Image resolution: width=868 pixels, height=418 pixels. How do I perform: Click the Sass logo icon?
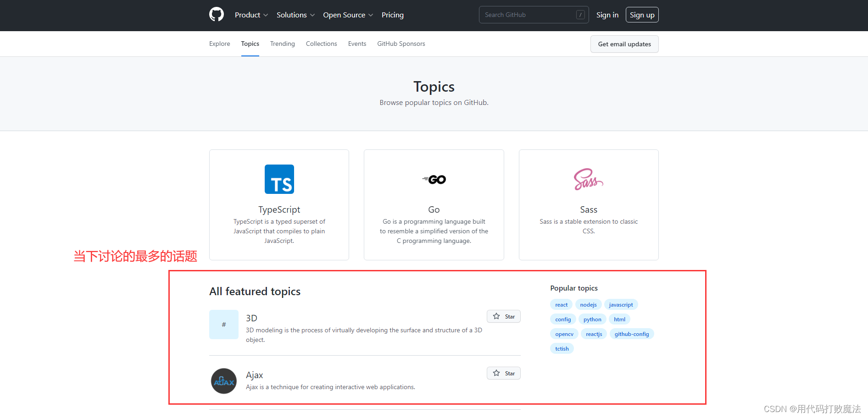(589, 179)
